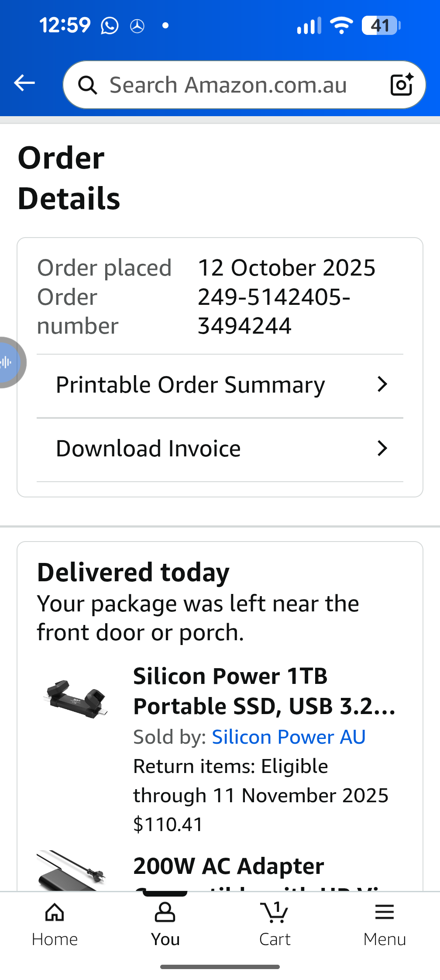Expand Printable Order Summary chevron
Screen dimensions: 440x980
pyautogui.click(x=382, y=384)
